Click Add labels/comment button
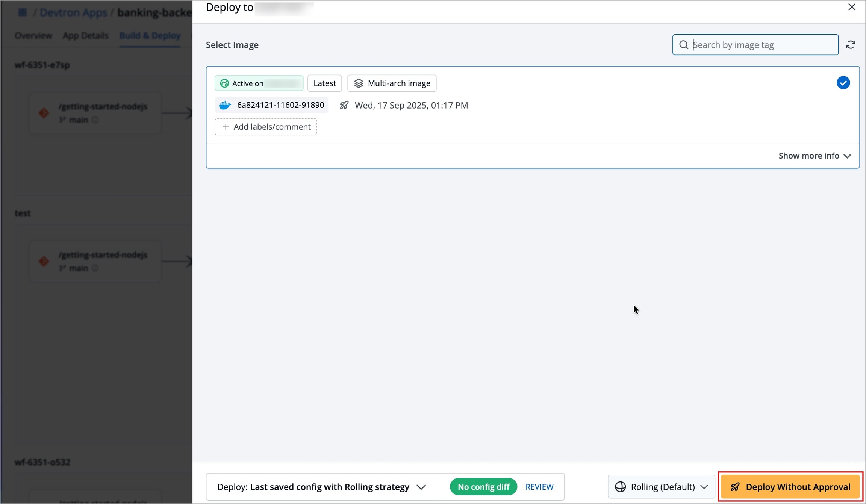Image resolution: width=866 pixels, height=504 pixels. [x=266, y=127]
